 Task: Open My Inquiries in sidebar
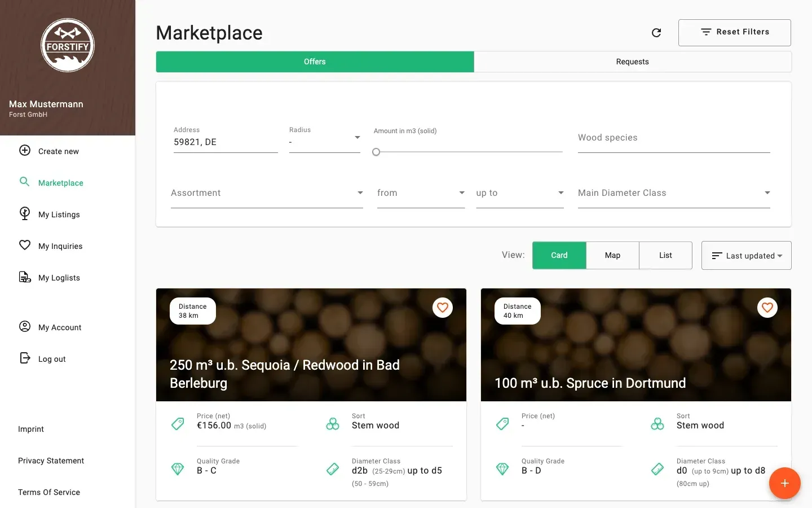[x=68, y=246]
